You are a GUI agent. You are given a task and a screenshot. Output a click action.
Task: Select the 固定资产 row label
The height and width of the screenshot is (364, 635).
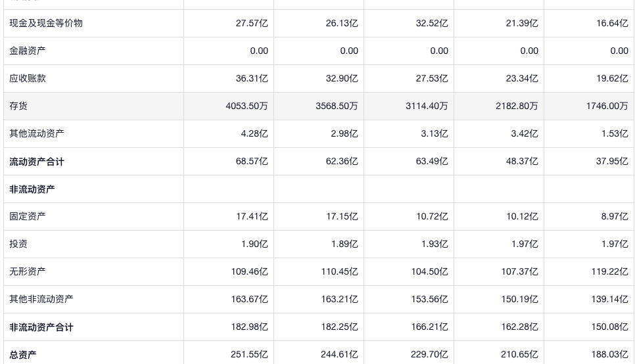pos(28,216)
